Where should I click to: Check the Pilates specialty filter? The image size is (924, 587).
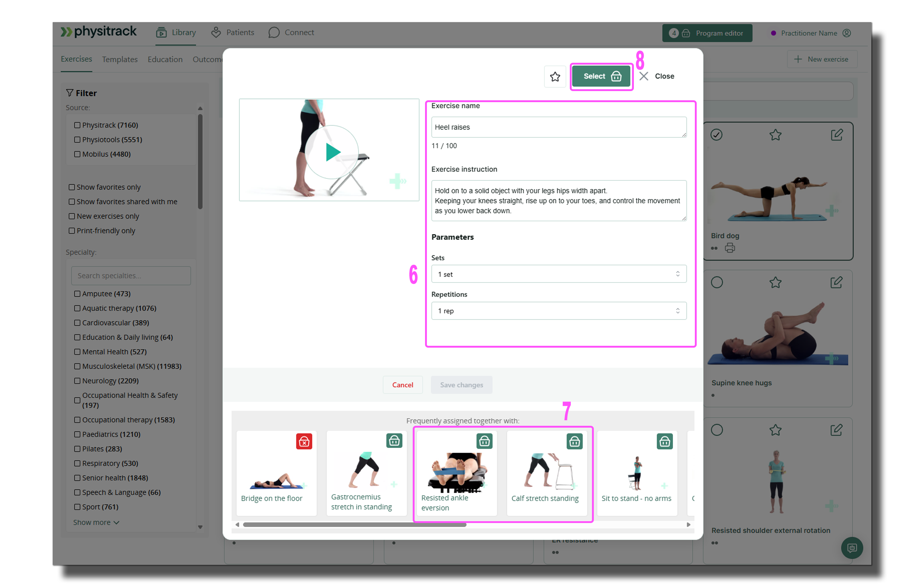77,449
